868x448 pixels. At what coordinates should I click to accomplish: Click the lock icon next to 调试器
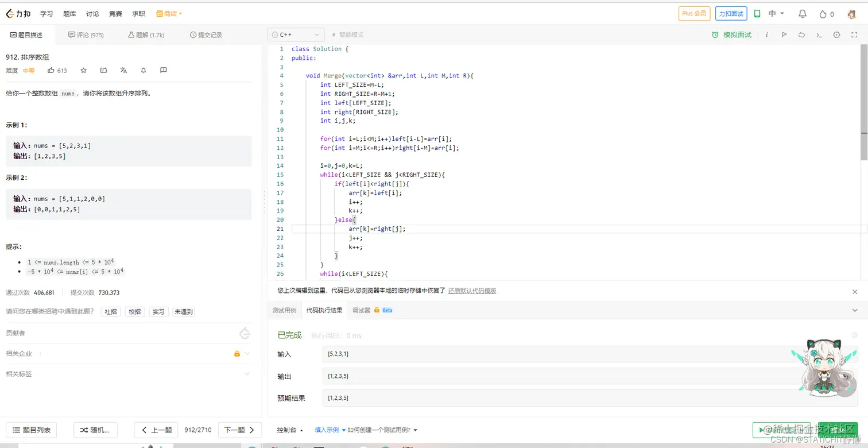click(x=377, y=310)
